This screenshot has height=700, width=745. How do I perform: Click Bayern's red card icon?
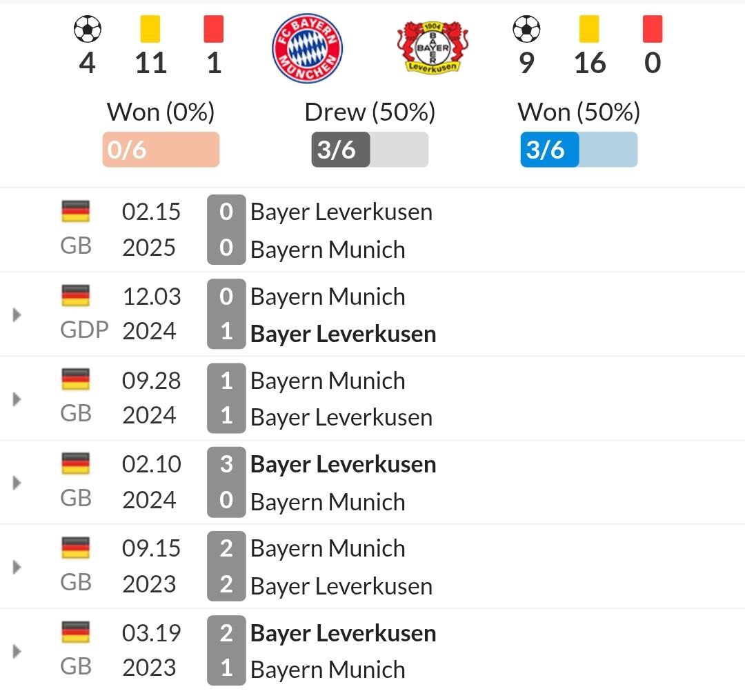coord(214,30)
